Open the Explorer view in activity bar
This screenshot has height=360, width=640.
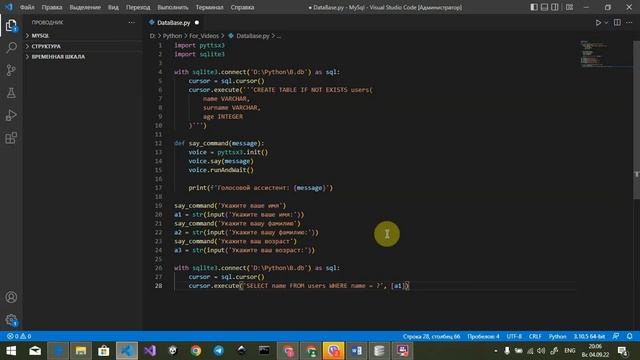[11, 26]
